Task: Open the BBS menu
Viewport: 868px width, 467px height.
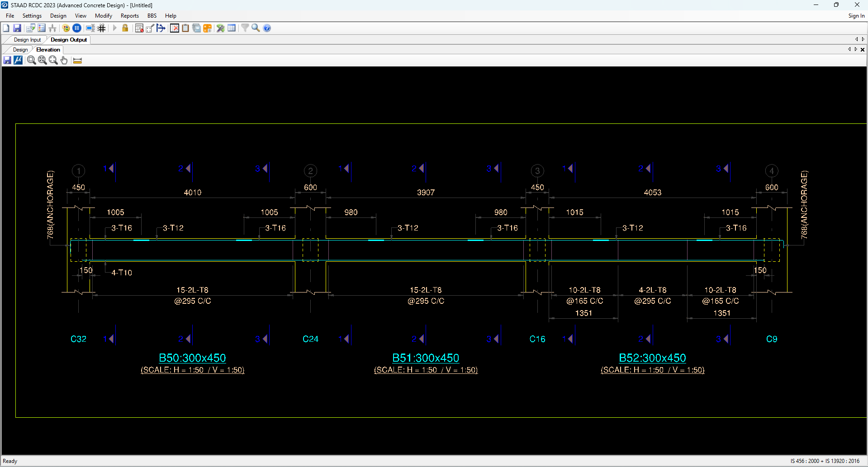Action: pyautogui.click(x=152, y=16)
